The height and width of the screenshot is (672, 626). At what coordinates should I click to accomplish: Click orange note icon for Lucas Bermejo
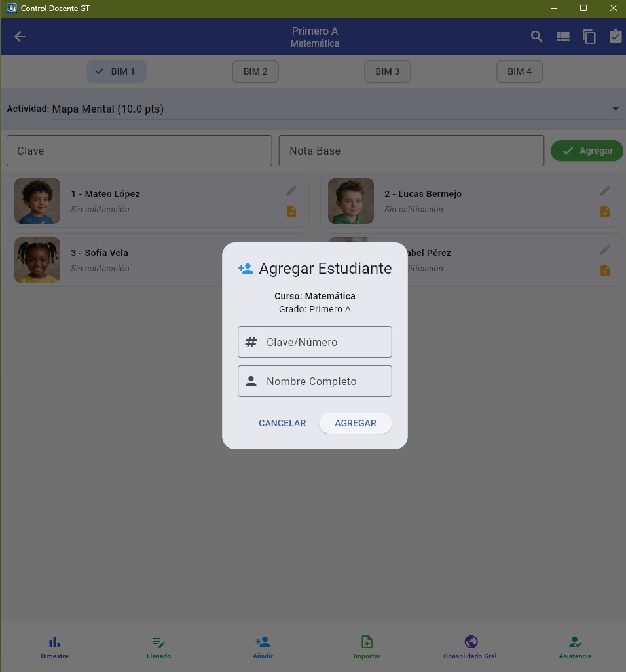pos(605,212)
